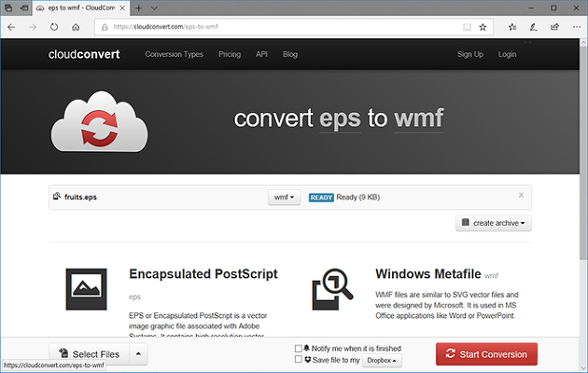Remove fruits.eps from the list

521,195
